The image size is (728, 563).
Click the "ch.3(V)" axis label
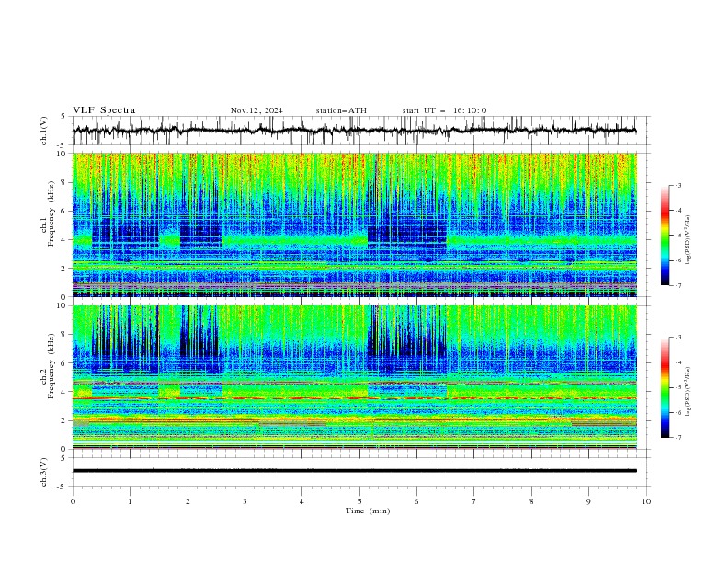44,472
